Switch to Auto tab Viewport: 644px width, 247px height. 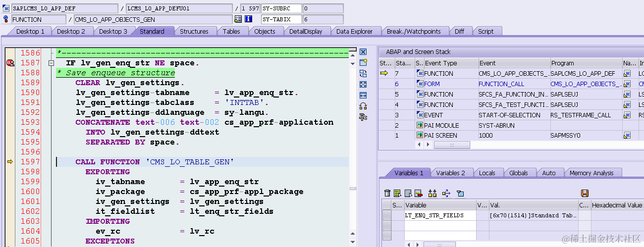549,173
